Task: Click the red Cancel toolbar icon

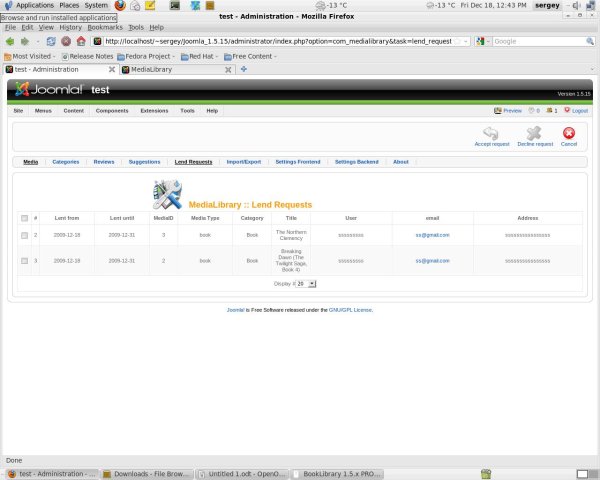Action: coord(569,133)
